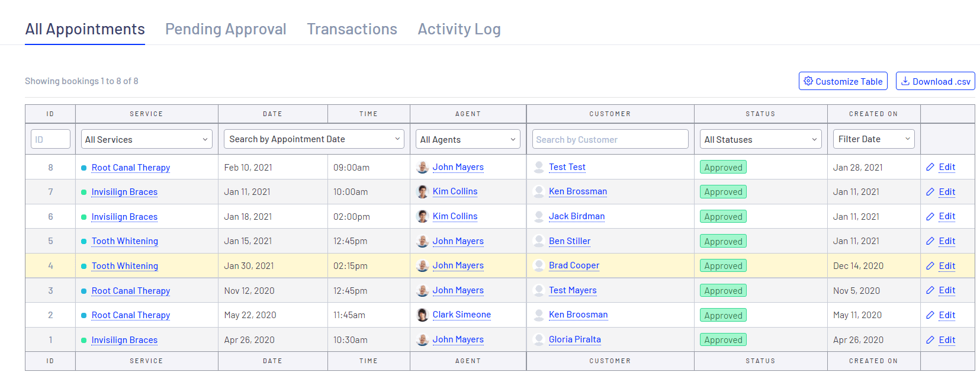Switch to Pending Approval tab
The image size is (980, 375).
(x=226, y=29)
